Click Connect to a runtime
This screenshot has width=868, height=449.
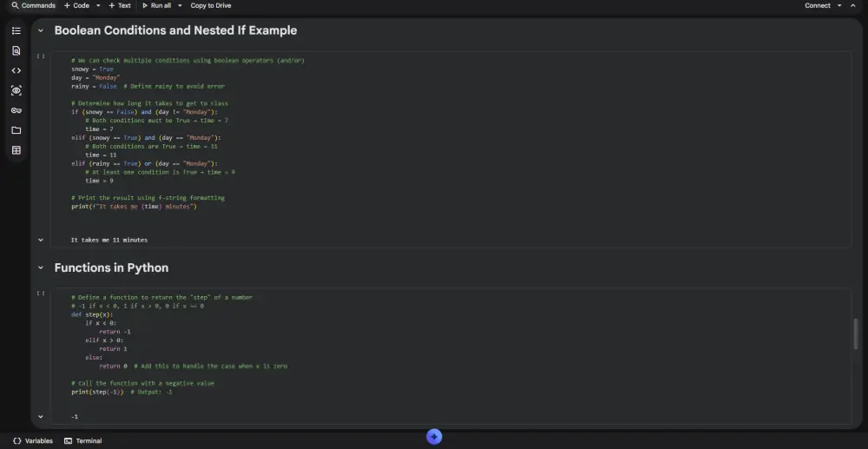click(817, 5)
